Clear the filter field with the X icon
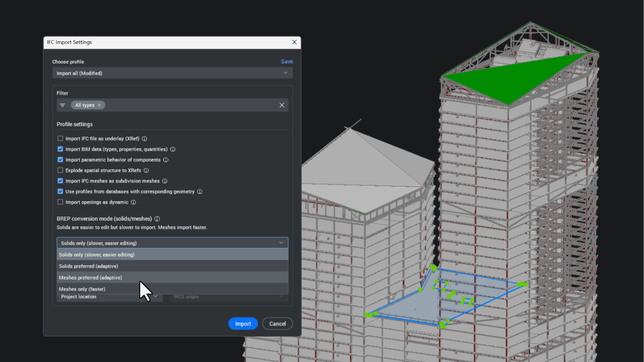 tap(282, 105)
